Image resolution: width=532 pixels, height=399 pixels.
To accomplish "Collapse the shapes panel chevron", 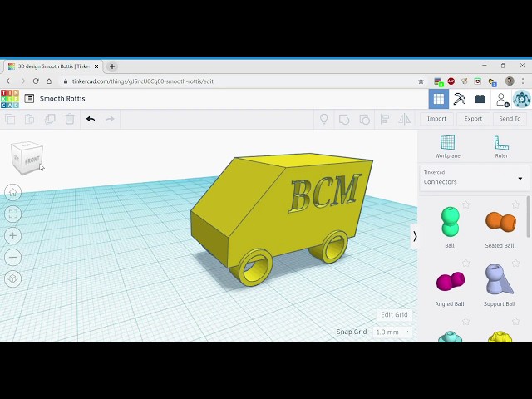I will pyautogui.click(x=414, y=236).
